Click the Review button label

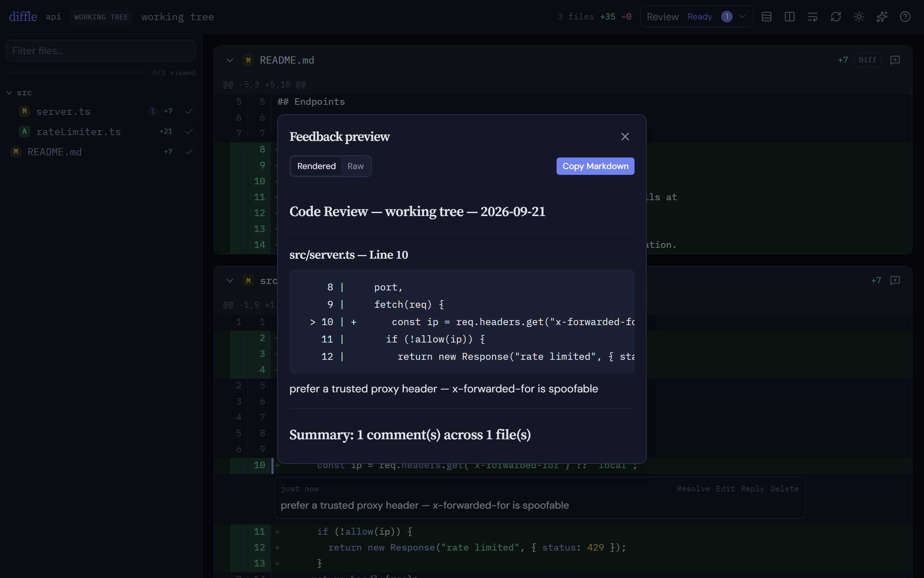(x=662, y=17)
